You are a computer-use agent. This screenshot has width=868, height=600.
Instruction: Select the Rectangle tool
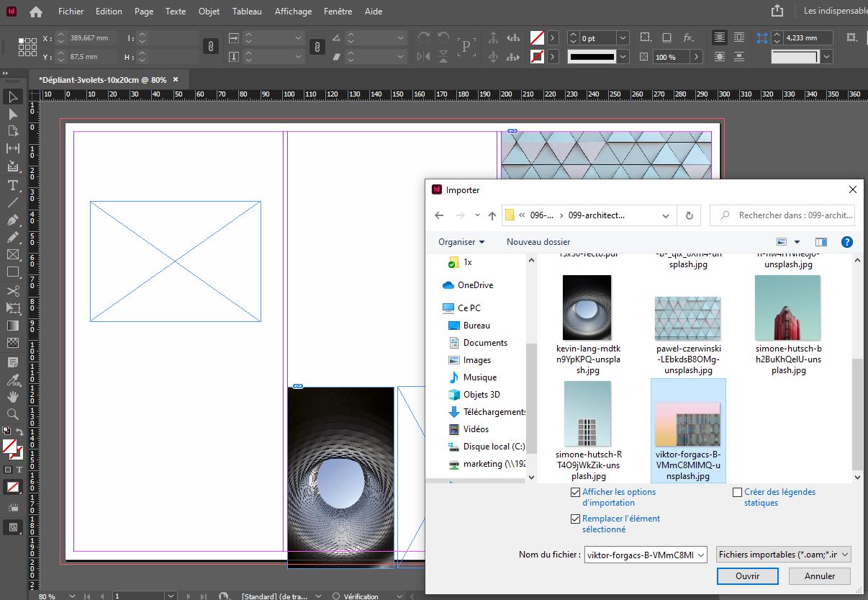[x=12, y=272]
